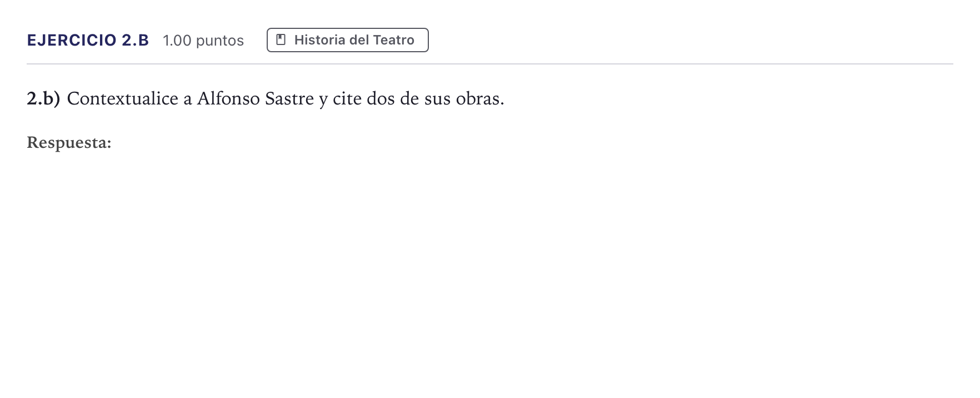Click the 2.B code in the exercise header
980x398 pixels.
[136, 40]
